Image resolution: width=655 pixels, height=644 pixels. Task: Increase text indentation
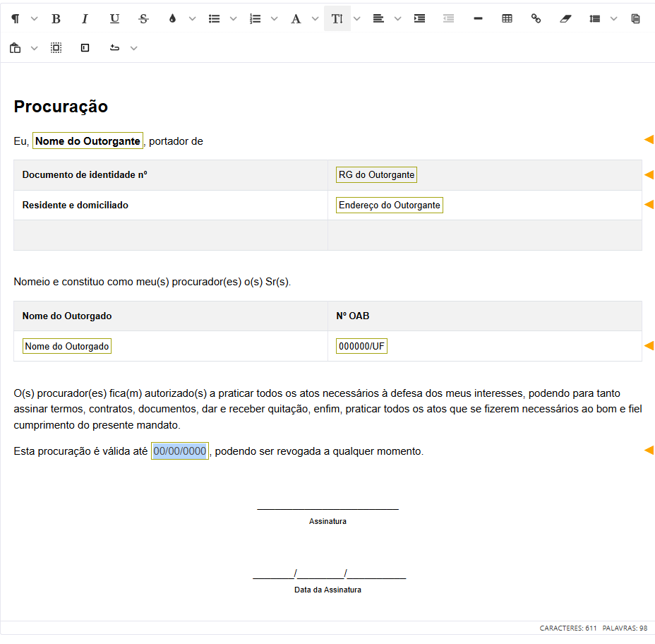tap(419, 18)
